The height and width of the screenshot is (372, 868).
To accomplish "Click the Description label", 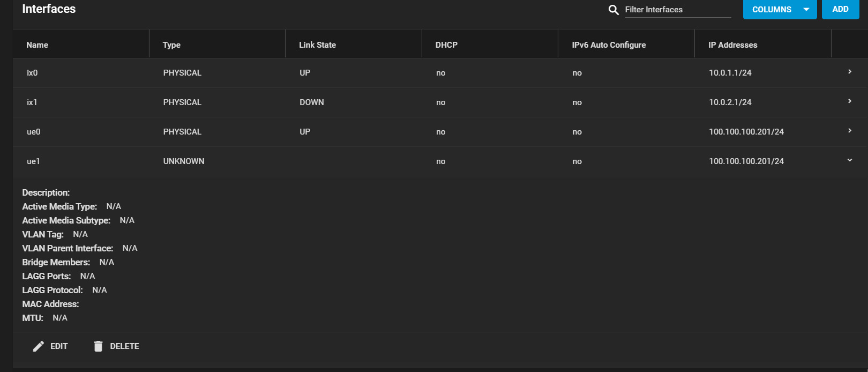I will pyautogui.click(x=46, y=192).
